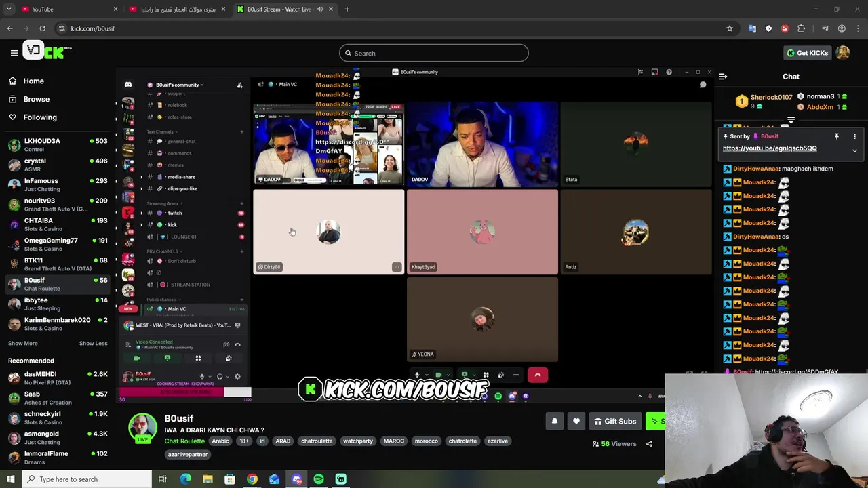
Task: Open the LKHOUD3A channel in Following
Action: click(x=58, y=144)
